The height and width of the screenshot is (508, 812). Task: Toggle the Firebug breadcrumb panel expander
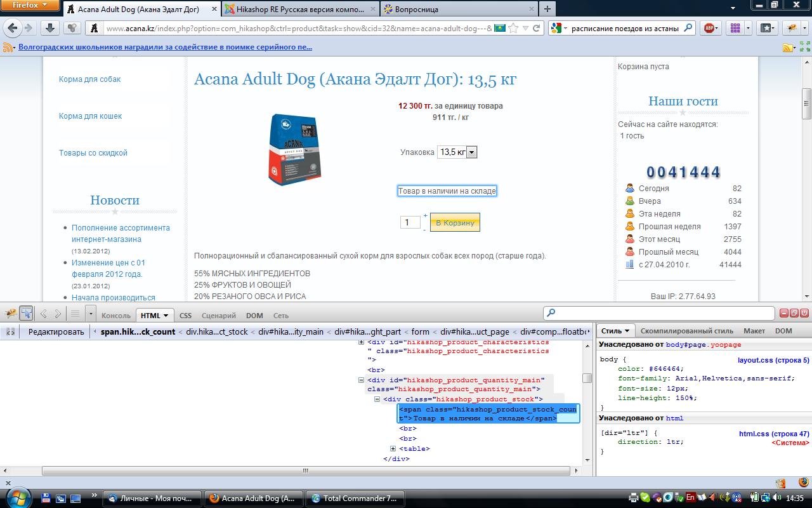point(10,331)
